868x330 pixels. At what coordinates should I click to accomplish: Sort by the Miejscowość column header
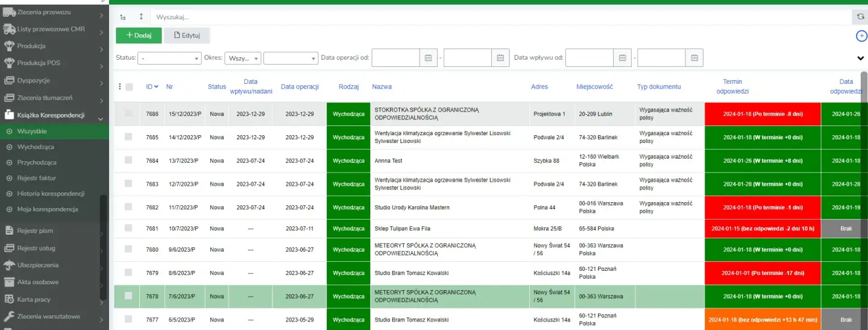point(594,87)
